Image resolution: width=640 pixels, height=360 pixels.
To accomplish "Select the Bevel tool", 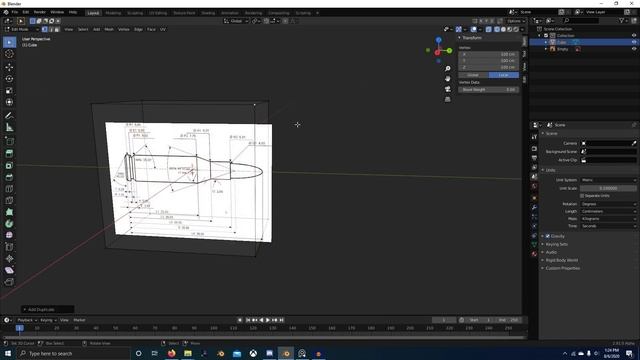I will coord(9,178).
